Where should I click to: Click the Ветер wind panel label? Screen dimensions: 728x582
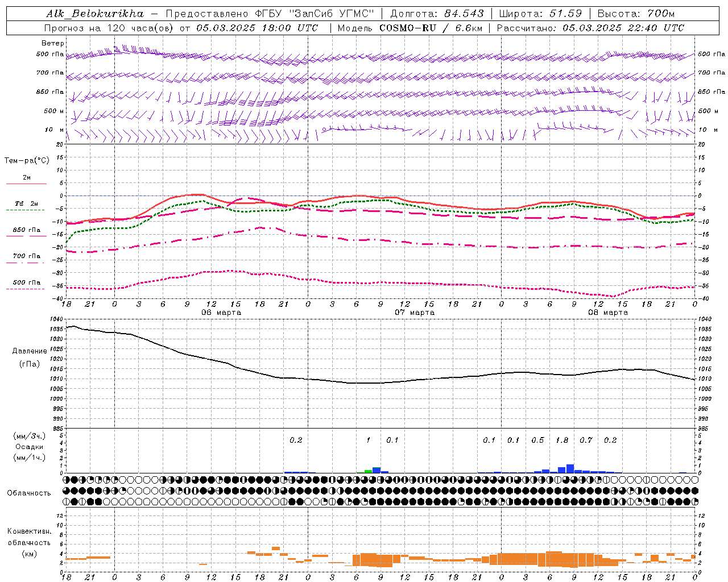[x=53, y=43]
